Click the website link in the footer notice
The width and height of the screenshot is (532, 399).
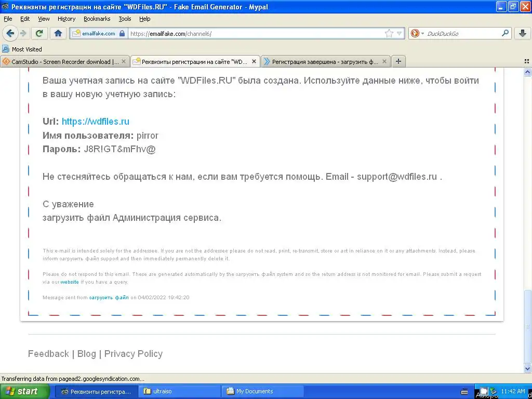click(x=70, y=282)
